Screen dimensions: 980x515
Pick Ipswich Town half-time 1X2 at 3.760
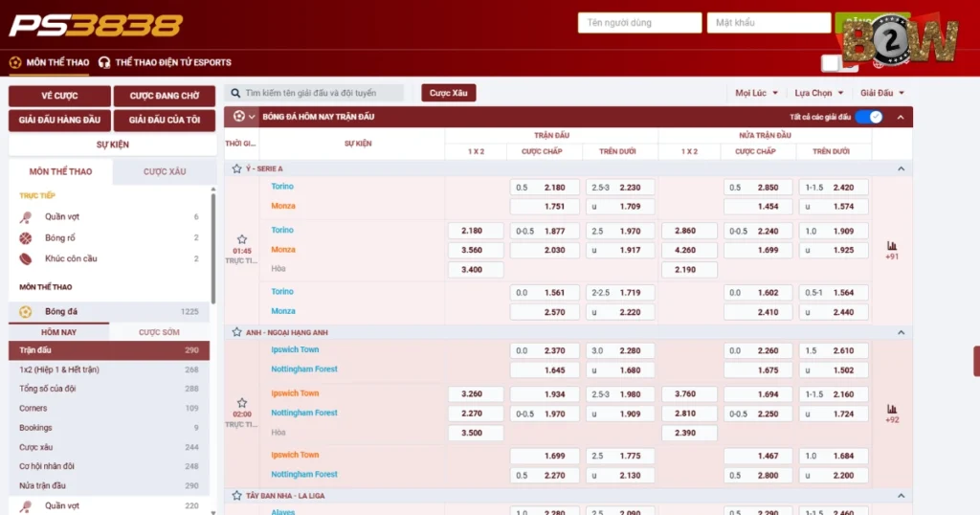(689, 394)
